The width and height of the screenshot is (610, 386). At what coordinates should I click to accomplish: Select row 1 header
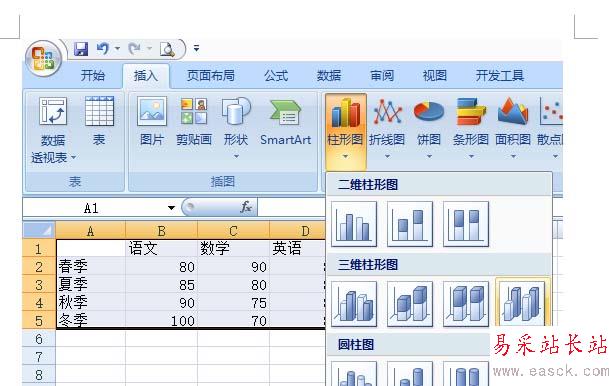pos(39,248)
